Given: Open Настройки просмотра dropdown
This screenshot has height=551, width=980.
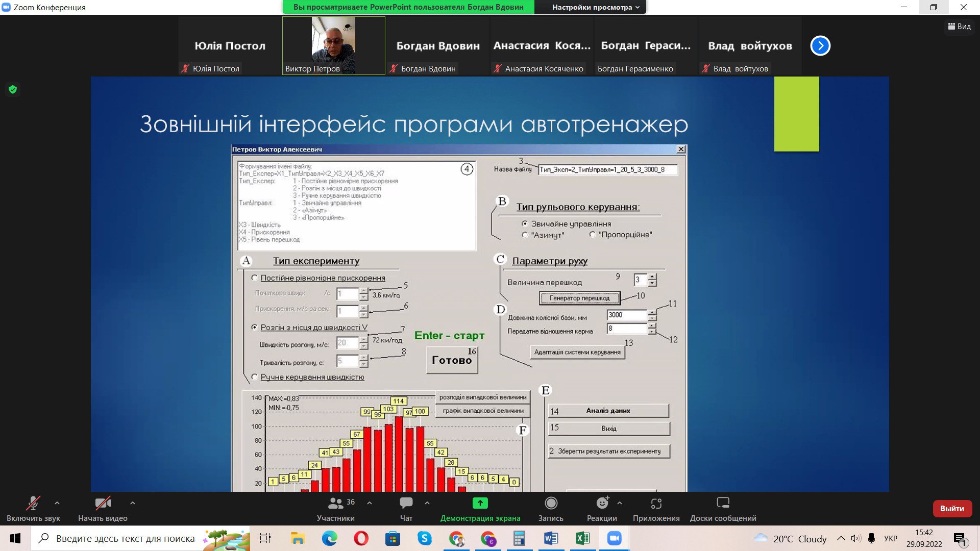Looking at the screenshot, I should (595, 7).
